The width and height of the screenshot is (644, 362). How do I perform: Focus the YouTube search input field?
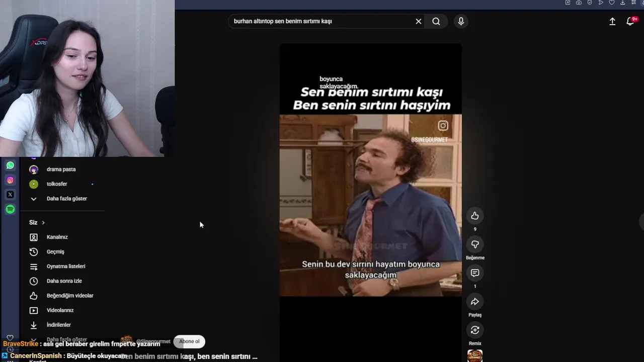coord(322,21)
